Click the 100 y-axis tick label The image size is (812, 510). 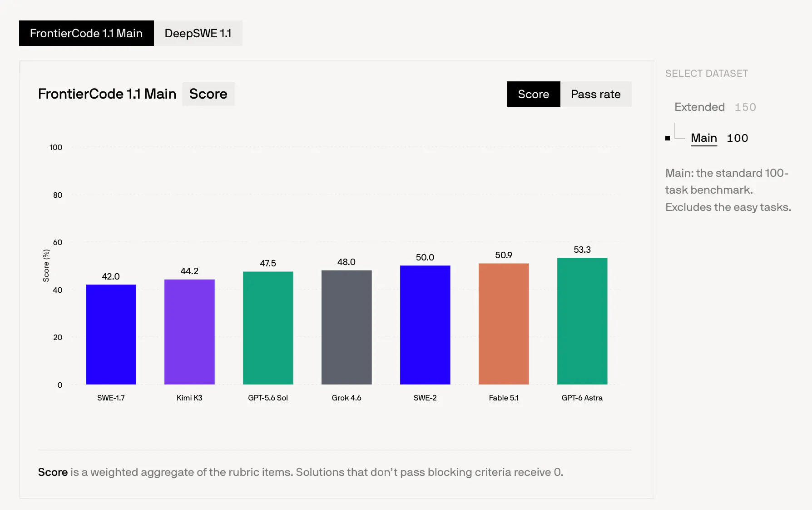click(x=56, y=147)
